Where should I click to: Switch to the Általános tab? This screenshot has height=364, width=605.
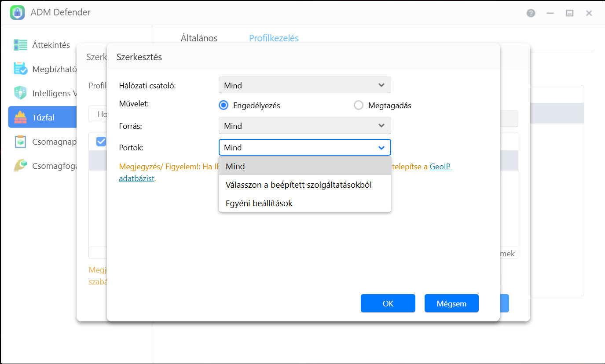click(199, 38)
